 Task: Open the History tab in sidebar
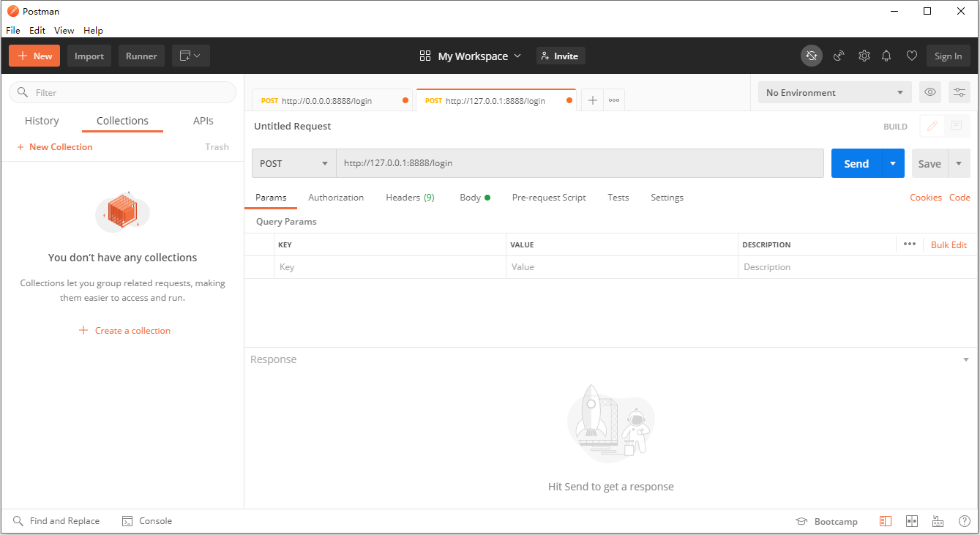tap(42, 121)
